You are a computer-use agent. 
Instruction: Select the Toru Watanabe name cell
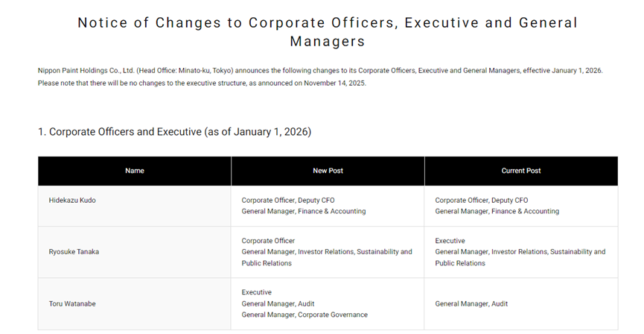[x=73, y=303]
